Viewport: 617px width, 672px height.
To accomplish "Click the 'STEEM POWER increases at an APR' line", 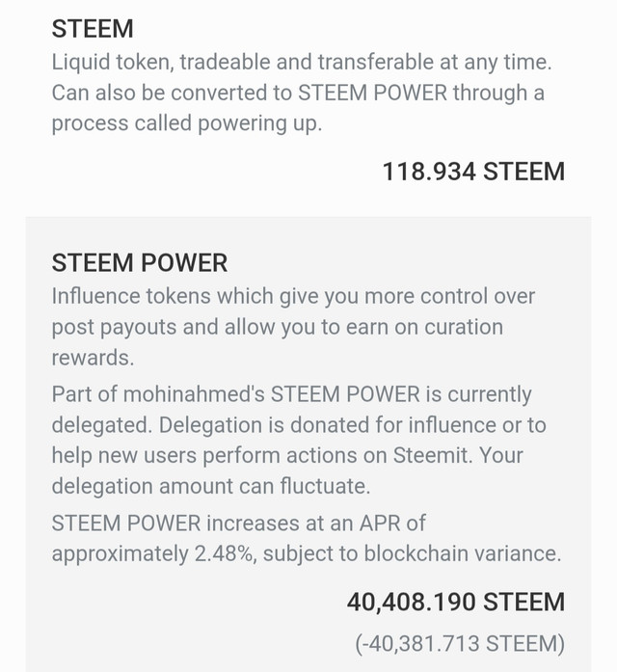I will click(239, 524).
